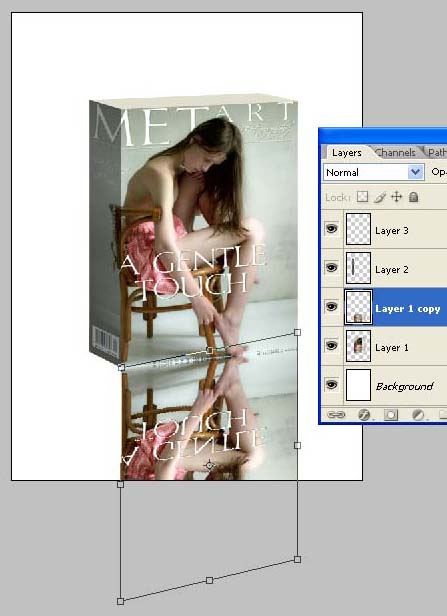The width and height of the screenshot is (447, 616).
Task: Click the add layer mask icon
Action: [391, 415]
